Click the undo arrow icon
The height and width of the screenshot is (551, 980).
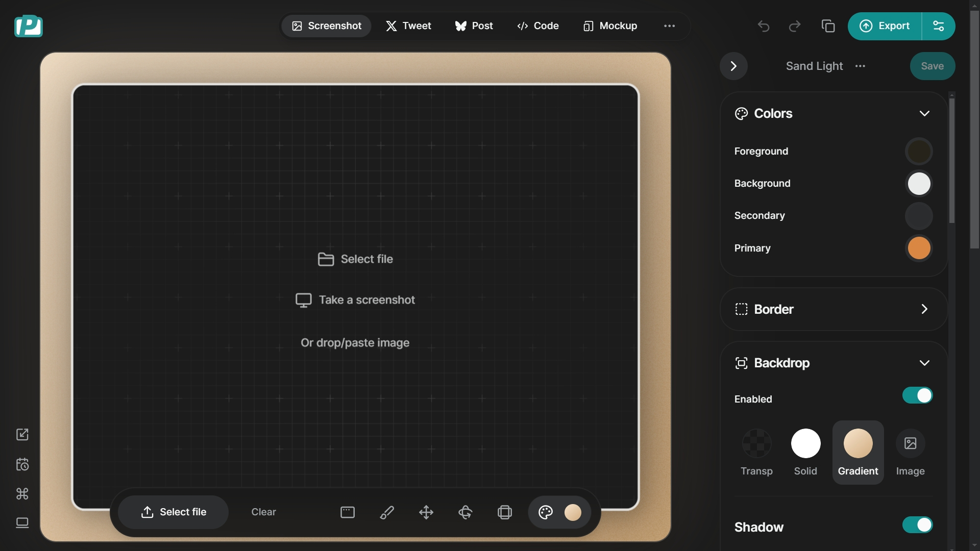764,26
